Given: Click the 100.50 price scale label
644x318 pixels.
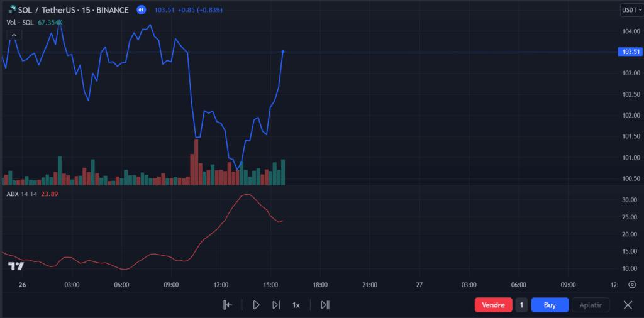Looking at the screenshot, I should pyautogui.click(x=631, y=178).
